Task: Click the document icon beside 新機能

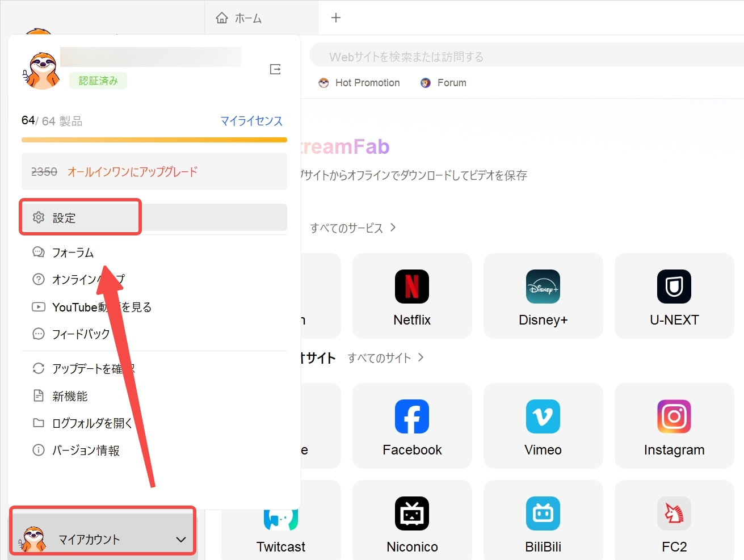Action: click(39, 395)
